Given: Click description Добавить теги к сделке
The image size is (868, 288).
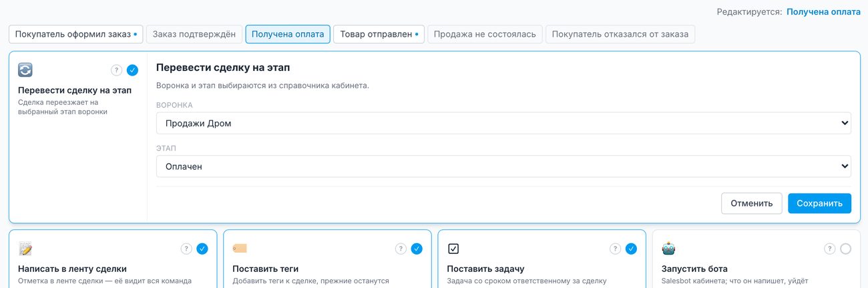Looking at the screenshot, I should 310,281.
